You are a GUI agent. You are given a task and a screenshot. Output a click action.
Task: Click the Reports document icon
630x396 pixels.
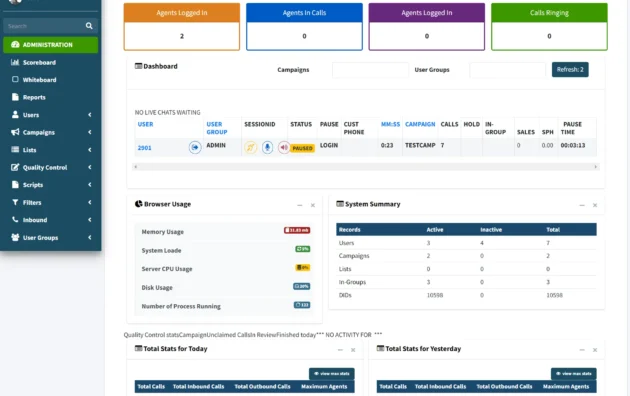[15, 97]
